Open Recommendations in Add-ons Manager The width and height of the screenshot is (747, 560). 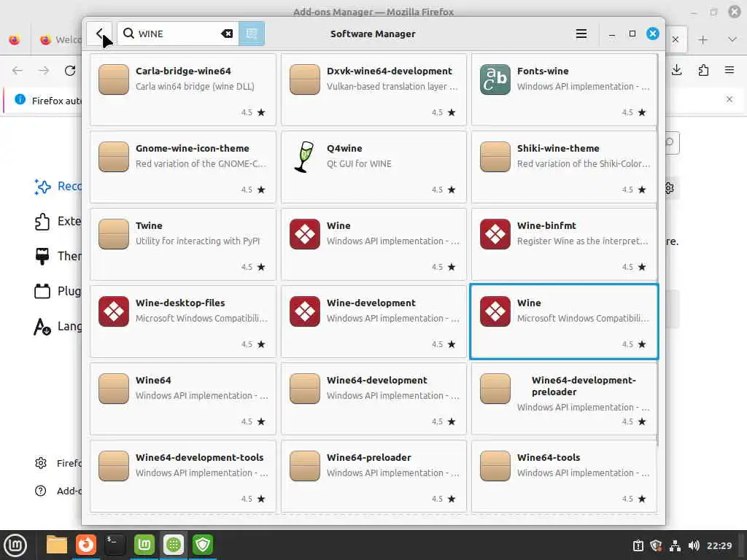tap(58, 186)
